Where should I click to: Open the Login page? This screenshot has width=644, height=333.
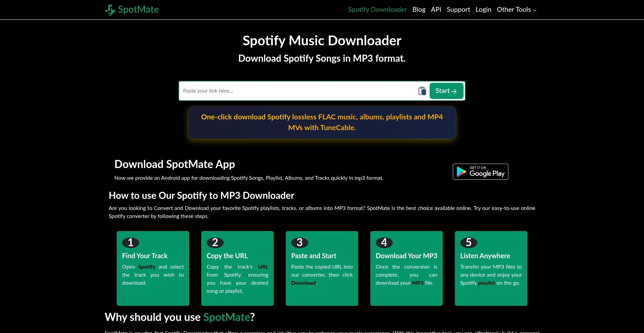(x=483, y=9)
